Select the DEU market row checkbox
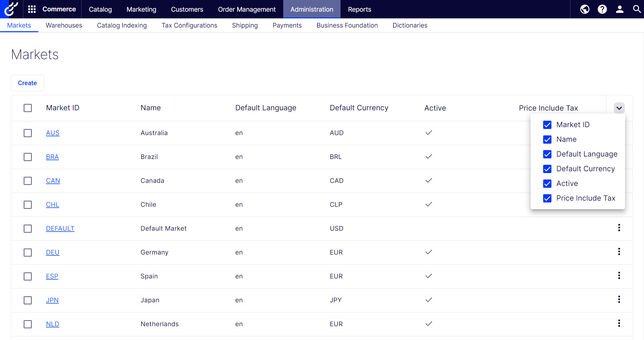Viewport: 644px width, 340px height. [28, 252]
